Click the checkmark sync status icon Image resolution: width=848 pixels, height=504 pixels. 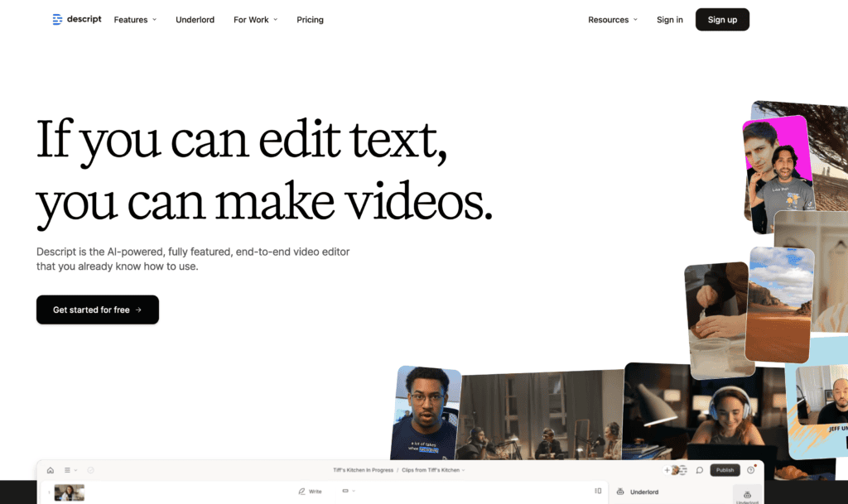click(x=90, y=470)
